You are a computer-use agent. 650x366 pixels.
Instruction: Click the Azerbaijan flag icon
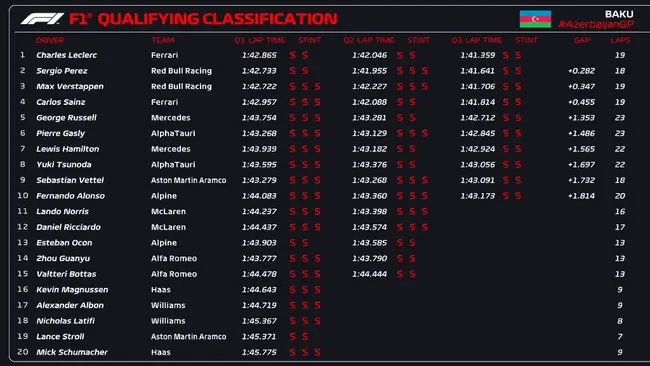(535, 19)
